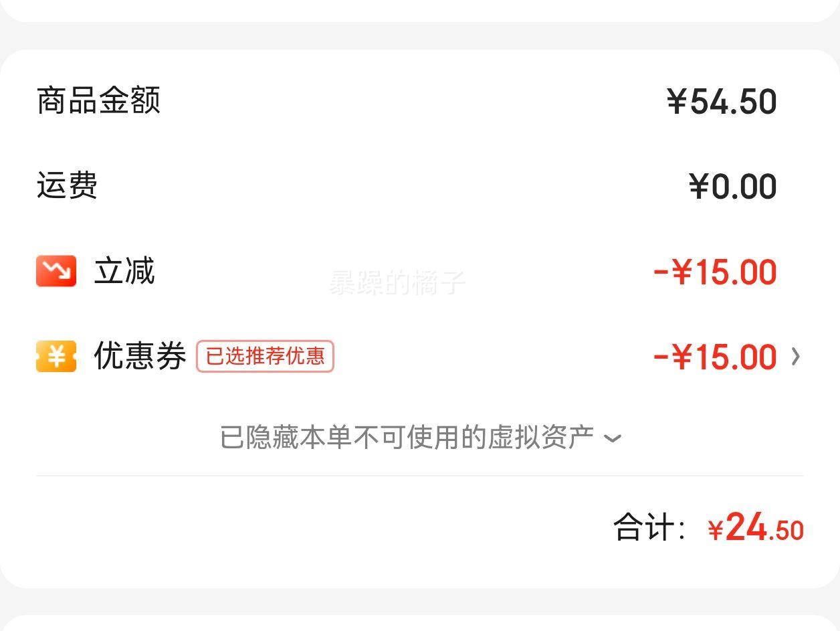Tap the coupon discount amount -¥15.00

(715, 357)
